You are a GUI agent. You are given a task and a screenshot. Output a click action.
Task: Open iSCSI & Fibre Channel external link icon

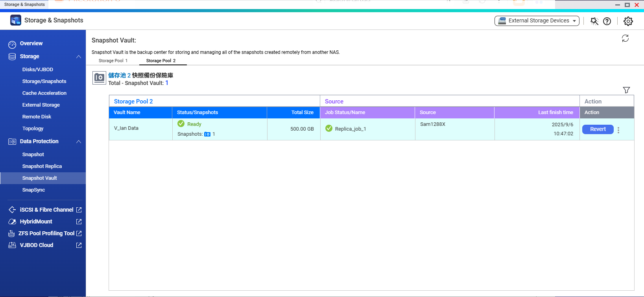pos(79,210)
